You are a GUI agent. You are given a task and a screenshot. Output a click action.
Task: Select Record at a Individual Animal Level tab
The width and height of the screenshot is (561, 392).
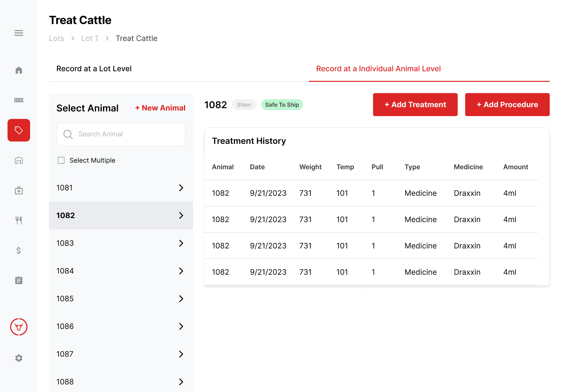[378, 68]
